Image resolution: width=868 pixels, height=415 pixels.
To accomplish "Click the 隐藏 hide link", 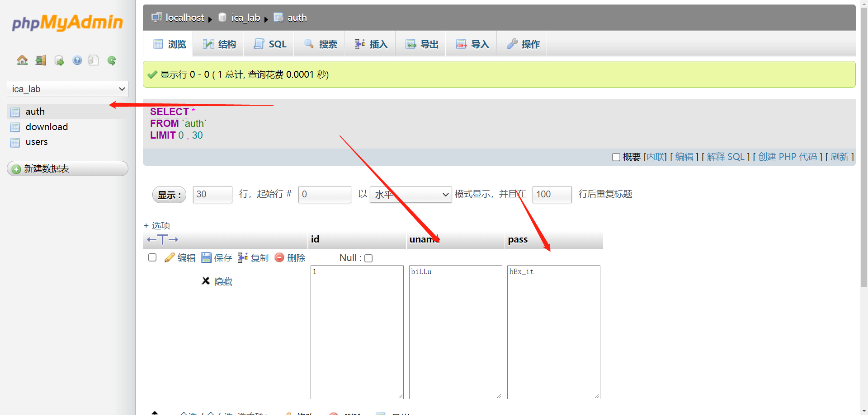I will click(223, 281).
